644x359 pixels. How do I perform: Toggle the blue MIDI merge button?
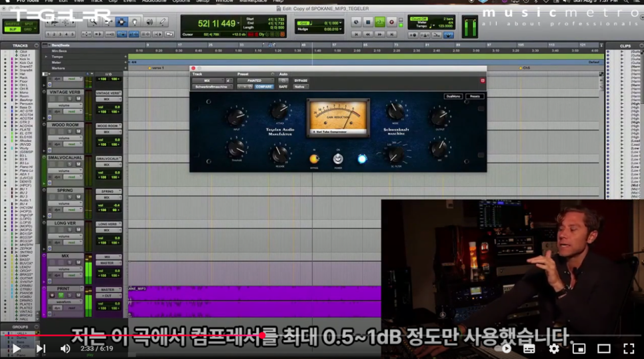(448, 35)
